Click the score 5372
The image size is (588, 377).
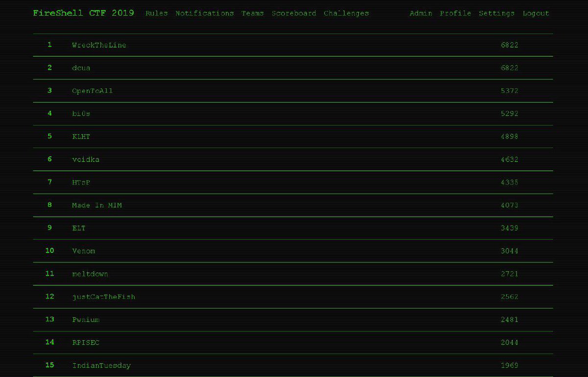[x=510, y=91]
